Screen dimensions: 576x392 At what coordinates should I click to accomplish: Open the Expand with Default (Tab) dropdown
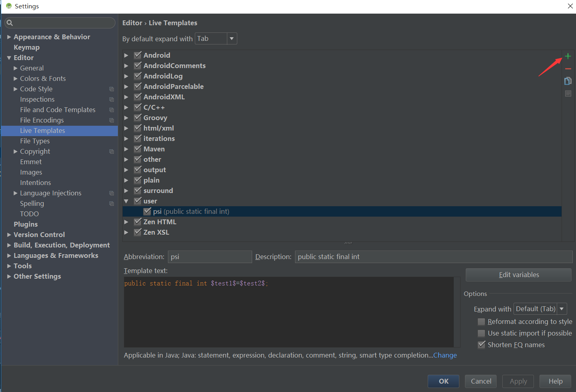coord(561,309)
